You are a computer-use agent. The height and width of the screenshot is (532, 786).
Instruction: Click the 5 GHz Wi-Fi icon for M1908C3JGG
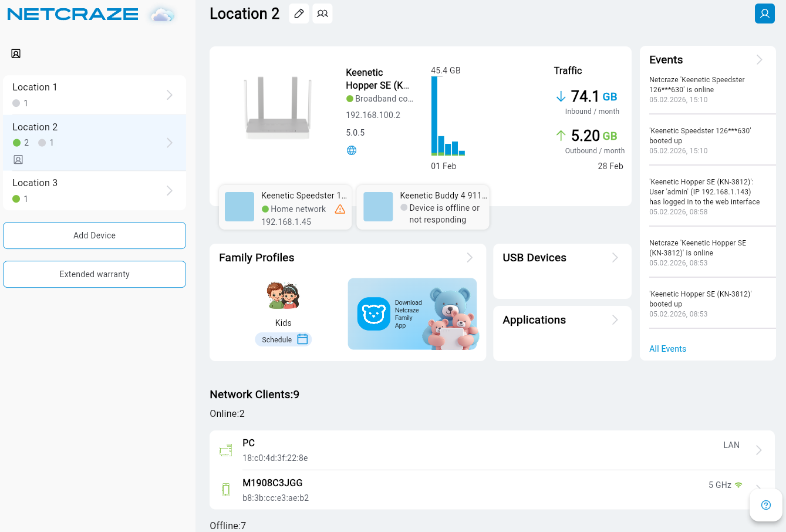(x=737, y=485)
